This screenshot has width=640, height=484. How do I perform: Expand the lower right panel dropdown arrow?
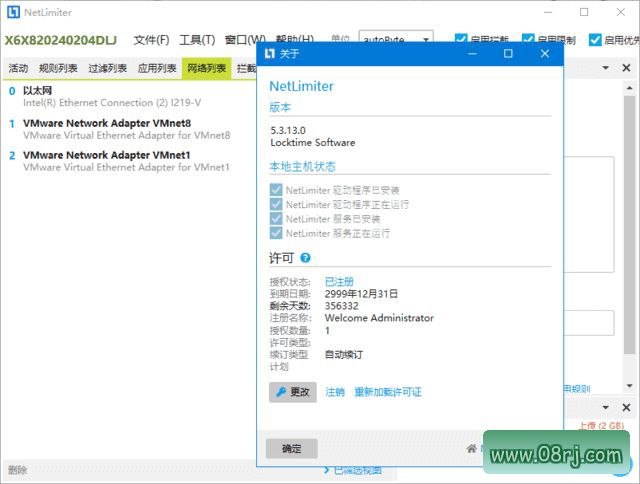(606, 407)
